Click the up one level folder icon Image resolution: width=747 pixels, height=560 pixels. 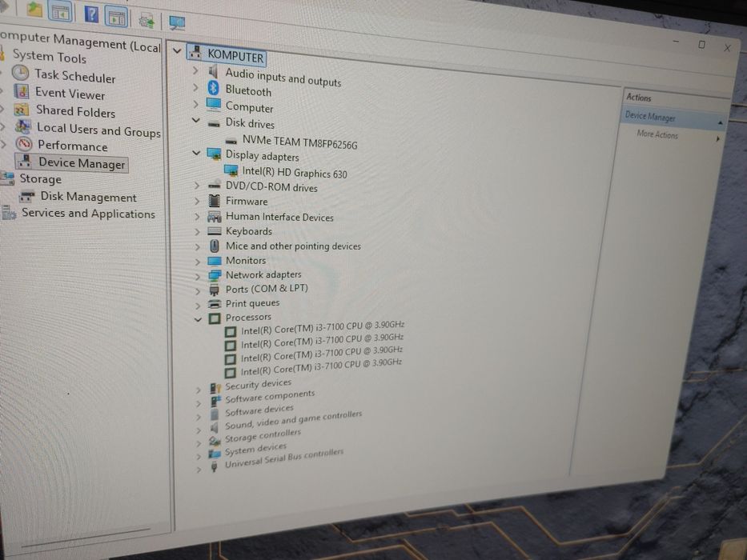click(x=34, y=9)
